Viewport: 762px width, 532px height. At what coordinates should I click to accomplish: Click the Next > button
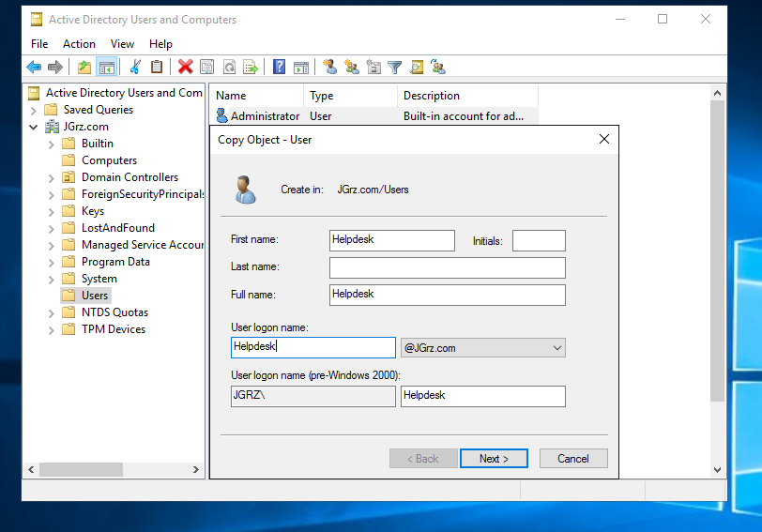(494, 459)
